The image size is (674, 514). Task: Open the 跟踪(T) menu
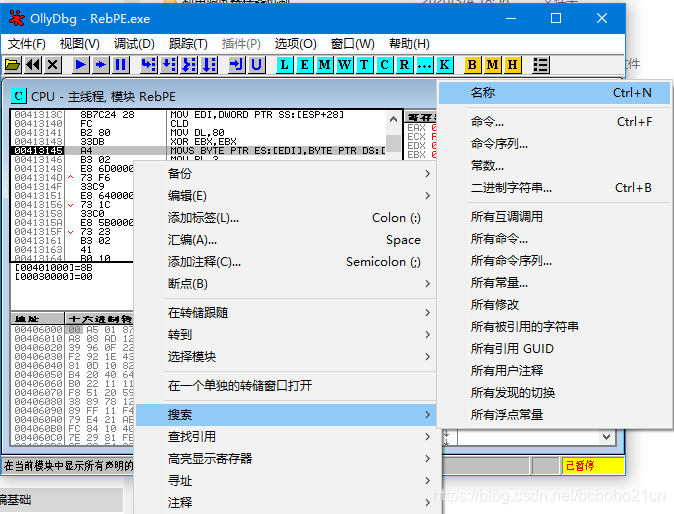coord(188,44)
